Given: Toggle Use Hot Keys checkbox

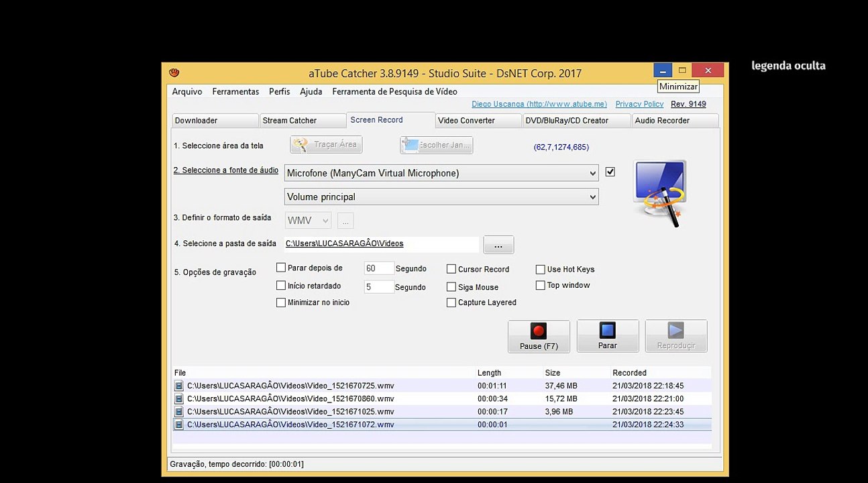Looking at the screenshot, I should point(540,269).
